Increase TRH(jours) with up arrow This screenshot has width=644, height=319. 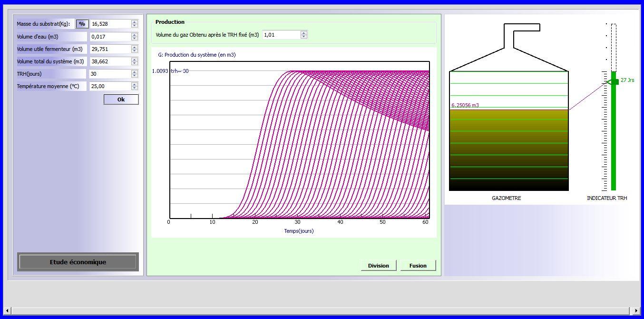[135, 71]
